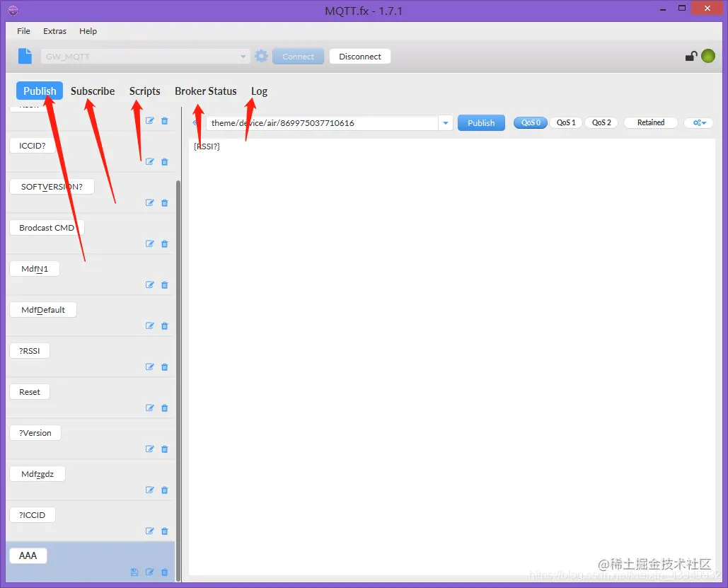Screen dimensions: 728x588
Task: Delete the ICCID? message entry
Action: click(x=164, y=161)
